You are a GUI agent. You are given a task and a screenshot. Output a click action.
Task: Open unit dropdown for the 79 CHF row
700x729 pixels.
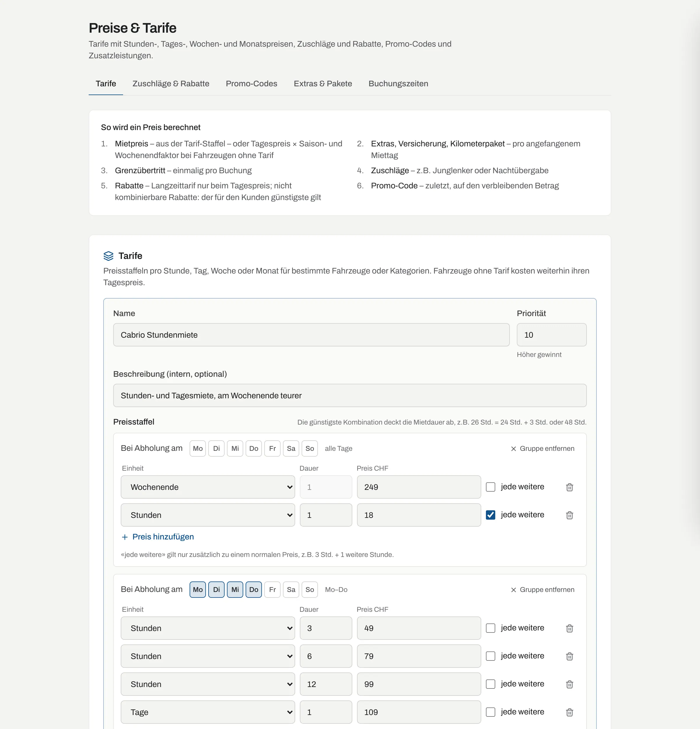208,656
